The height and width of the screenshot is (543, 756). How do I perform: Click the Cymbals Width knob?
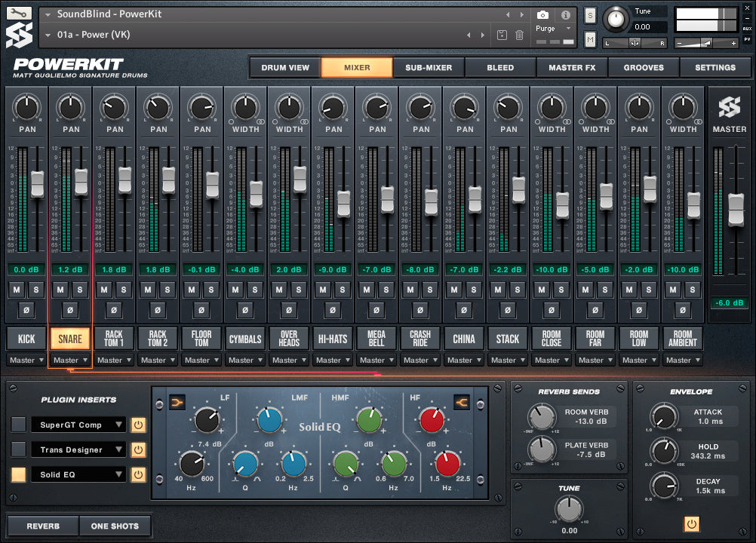click(245, 107)
